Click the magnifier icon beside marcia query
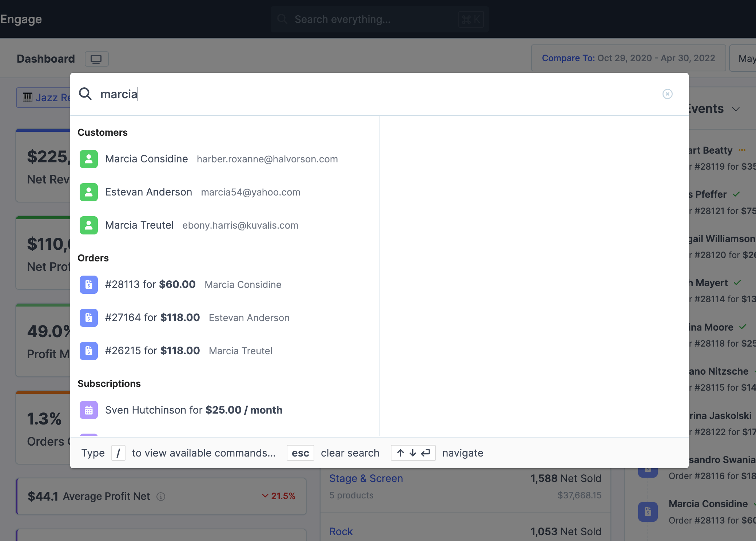This screenshot has height=541, width=756. 85,94
